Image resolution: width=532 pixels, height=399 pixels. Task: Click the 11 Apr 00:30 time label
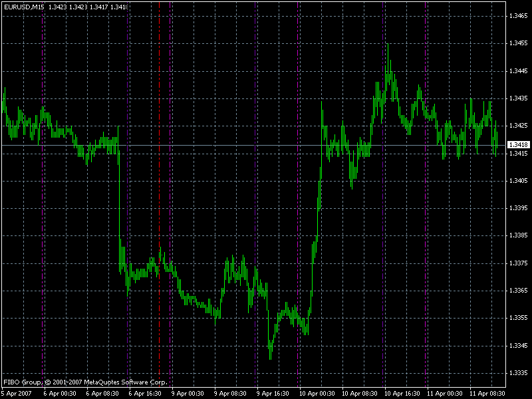click(445, 394)
